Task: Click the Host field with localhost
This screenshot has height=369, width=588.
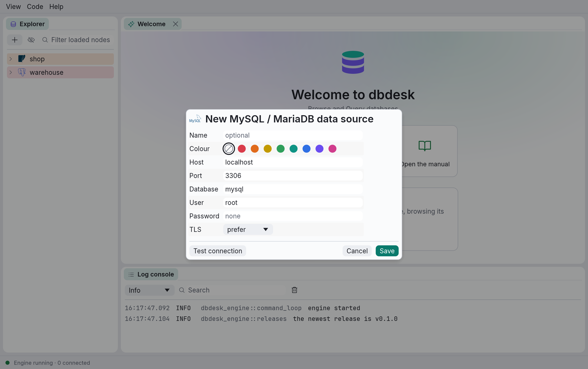Action: [x=293, y=162]
